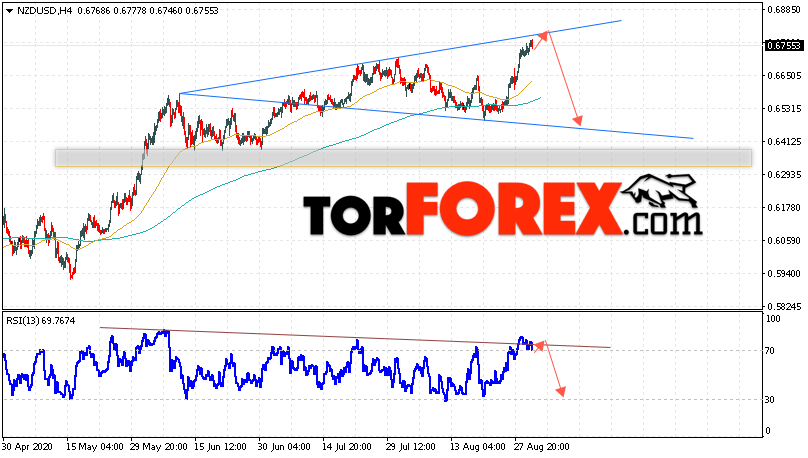Click the 0.59400 price axis label
This screenshot has height=458, width=808.
click(784, 274)
